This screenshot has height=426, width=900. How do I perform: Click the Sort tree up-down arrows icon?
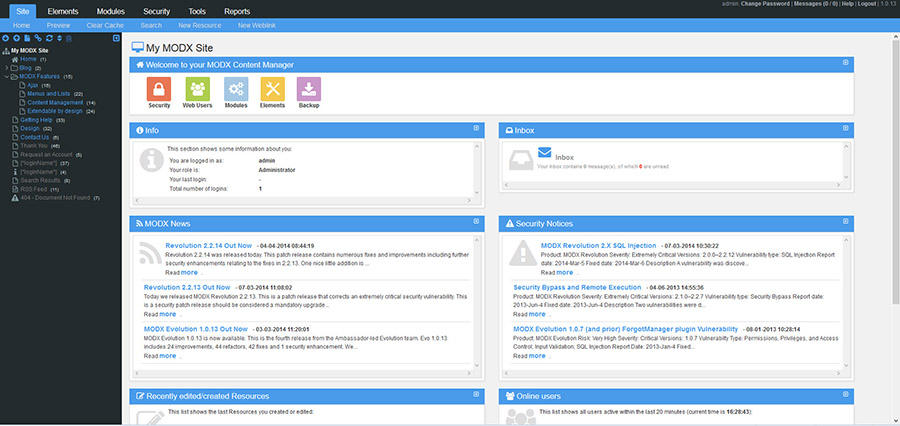point(59,38)
